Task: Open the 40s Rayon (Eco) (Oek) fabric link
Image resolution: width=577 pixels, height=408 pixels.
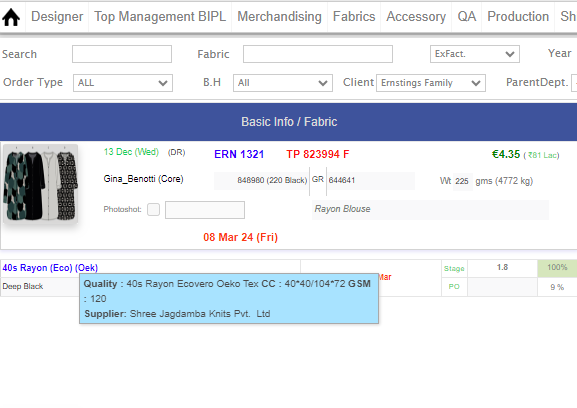Action: pyautogui.click(x=50, y=268)
